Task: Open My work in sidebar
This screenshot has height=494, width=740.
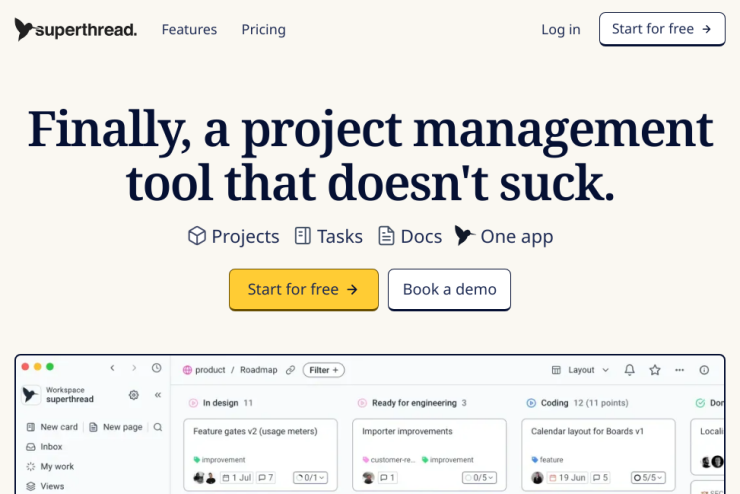Action: pos(50,467)
